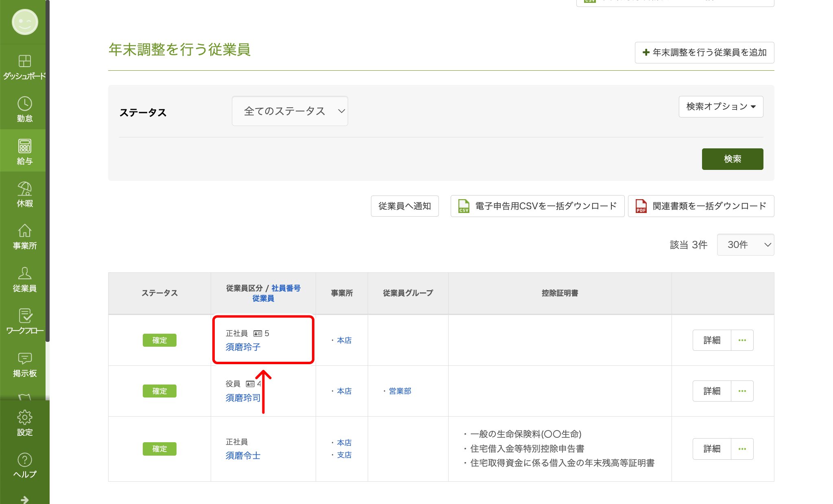Open the more-options menu for 須磨玲子
This screenshot has height=504, width=833.
click(742, 340)
